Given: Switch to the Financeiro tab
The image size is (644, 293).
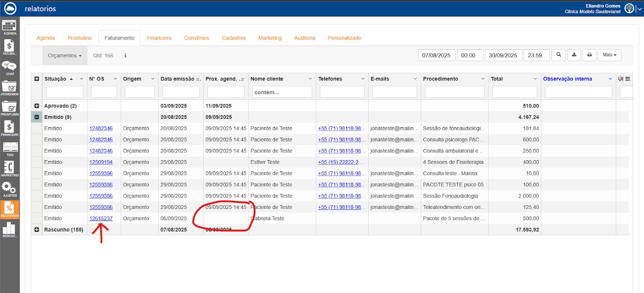Looking at the screenshot, I should (159, 38).
